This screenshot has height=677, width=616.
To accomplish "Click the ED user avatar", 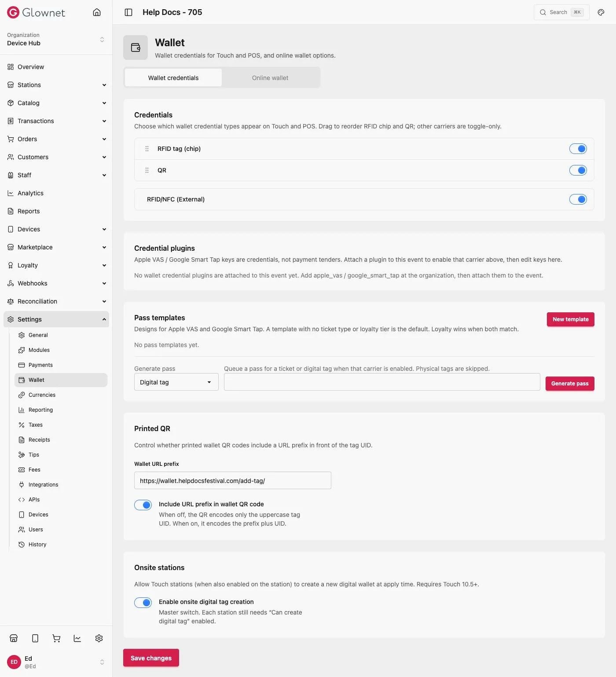I will pyautogui.click(x=14, y=662).
